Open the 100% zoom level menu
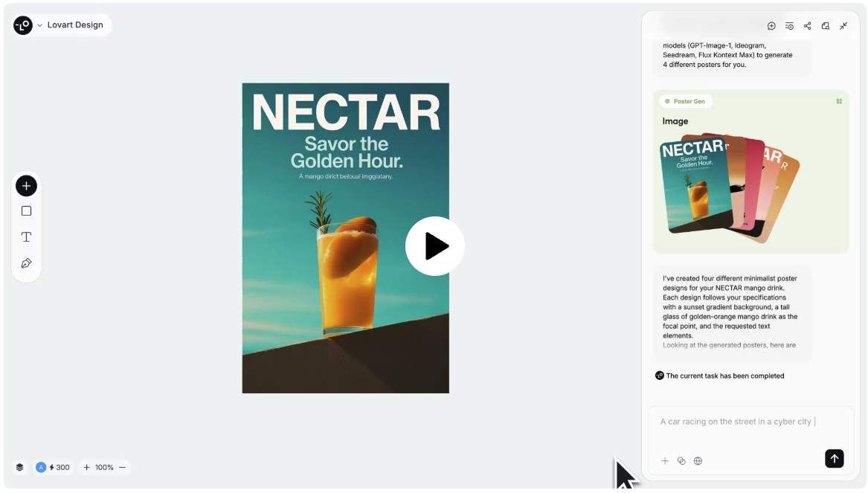Viewport: 868px width, 493px height. (x=104, y=468)
